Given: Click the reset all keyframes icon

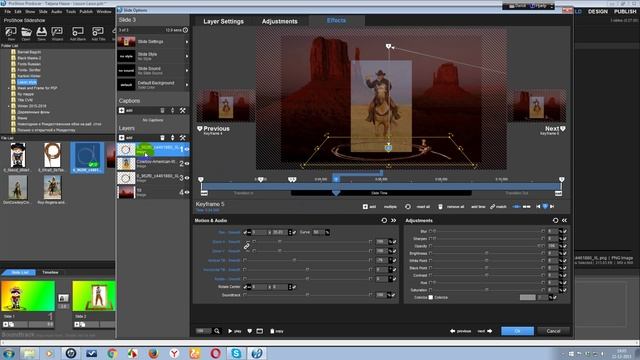Looking at the screenshot, I should [408, 207].
